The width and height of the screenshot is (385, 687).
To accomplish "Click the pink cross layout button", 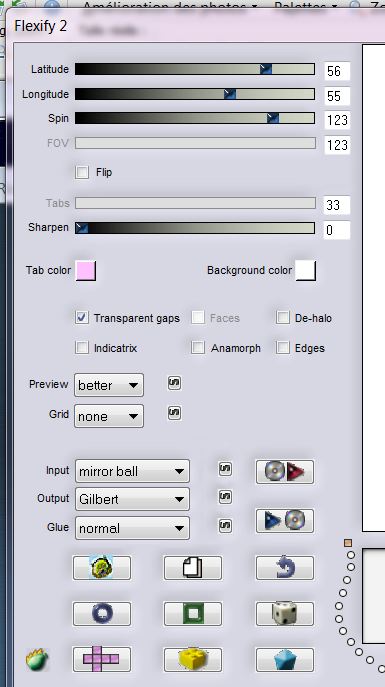I will (102, 659).
